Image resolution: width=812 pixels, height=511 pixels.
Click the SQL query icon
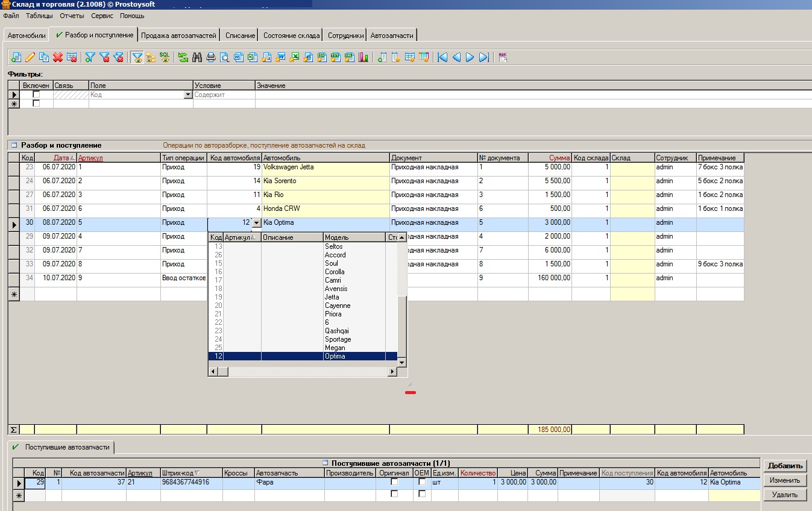coord(165,57)
